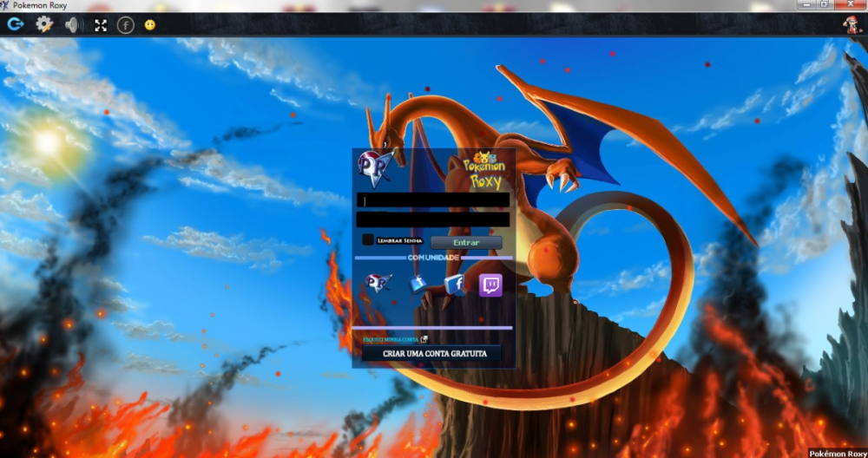Image resolution: width=868 pixels, height=458 pixels.
Task: Open the purple Twitch community icon
Action: [x=490, y=285]
